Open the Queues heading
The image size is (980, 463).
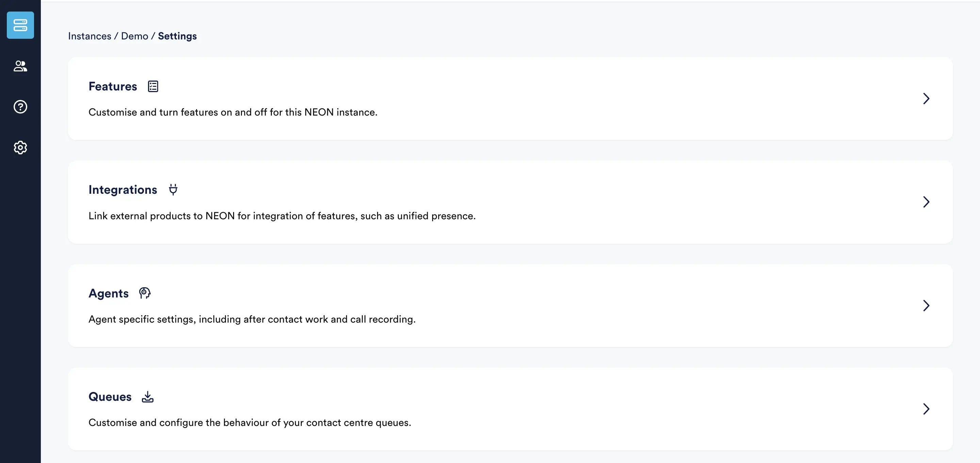pyautogui.click(x=110, y=397)
